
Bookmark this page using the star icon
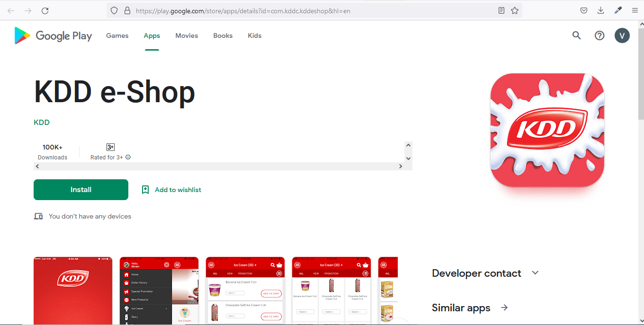tap(515, 10)
